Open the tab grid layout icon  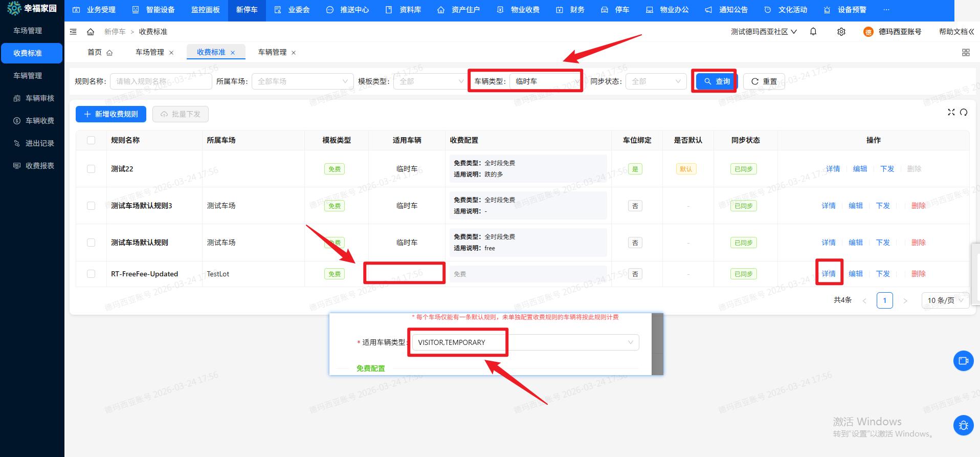pos(966,53)
